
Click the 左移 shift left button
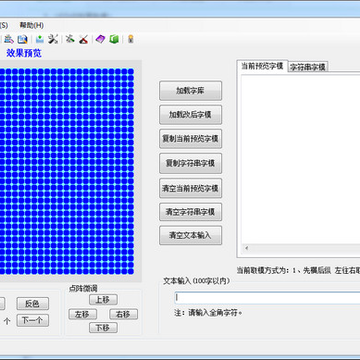[83, 314]
